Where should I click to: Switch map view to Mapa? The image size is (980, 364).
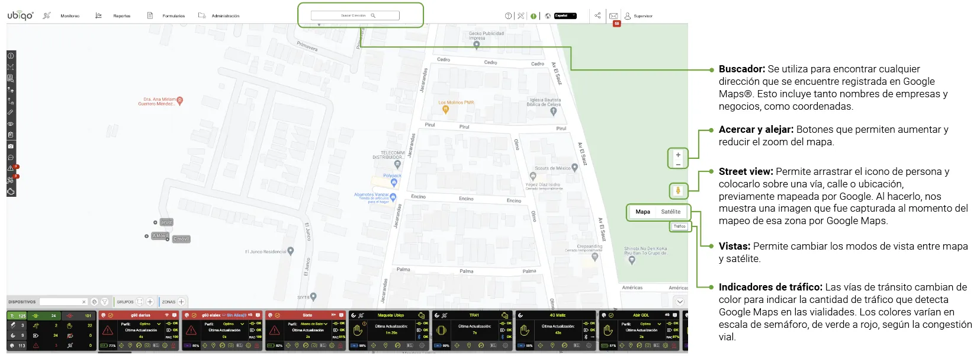tap(642, 212)
